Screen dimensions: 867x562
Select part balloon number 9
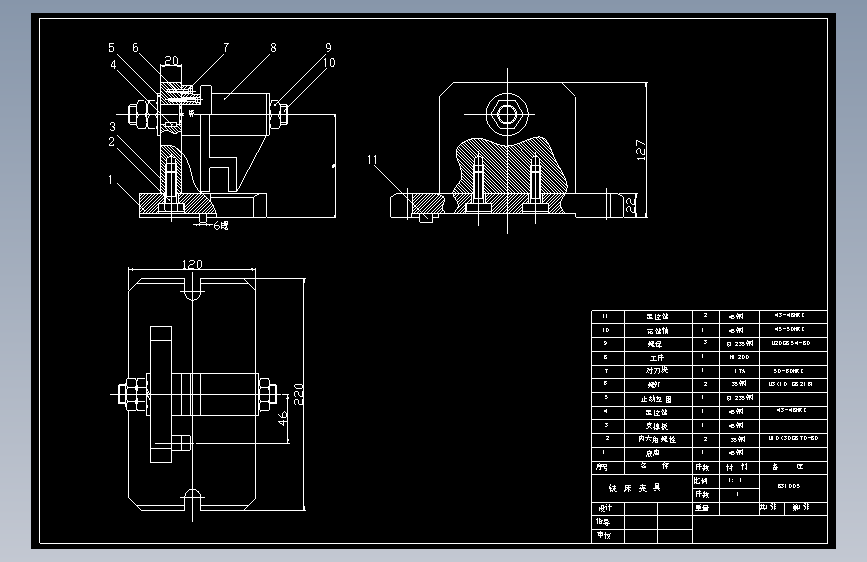tap(328, 48)
